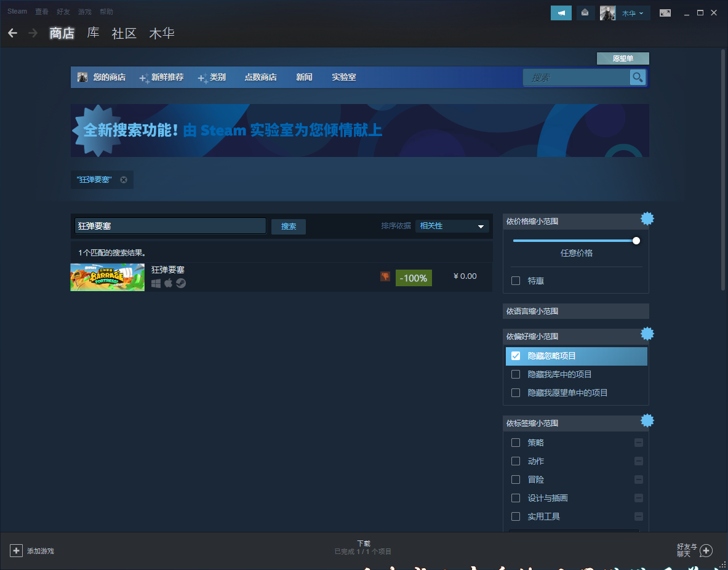728x570 pixels.
Task: Click the thumbs-down ignored icon on 狂弹要塞 result
Action: click(385, 276)
